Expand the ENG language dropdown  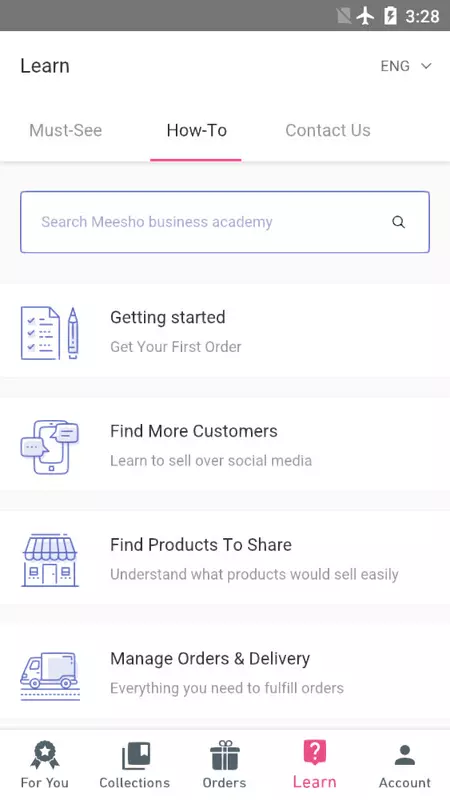pos(406,66)
